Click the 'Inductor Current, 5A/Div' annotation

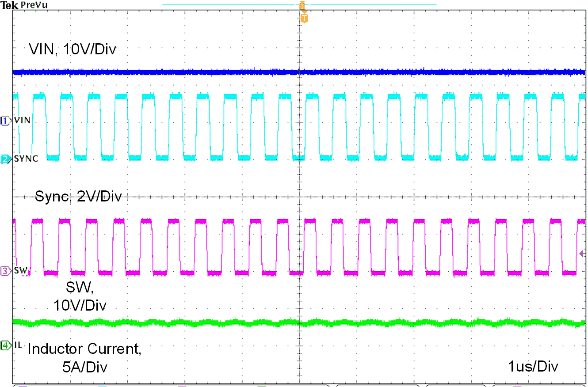tap(85, 358)
